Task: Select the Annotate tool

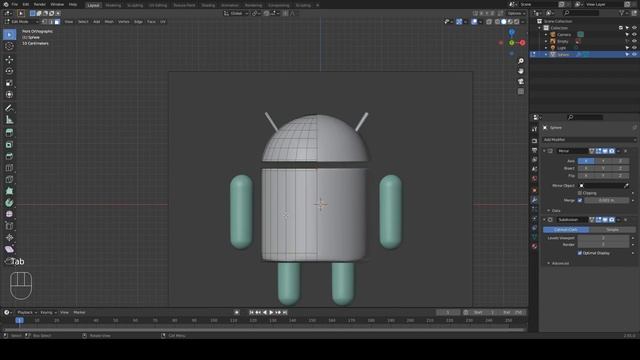Action: click(x=9, y=108)
